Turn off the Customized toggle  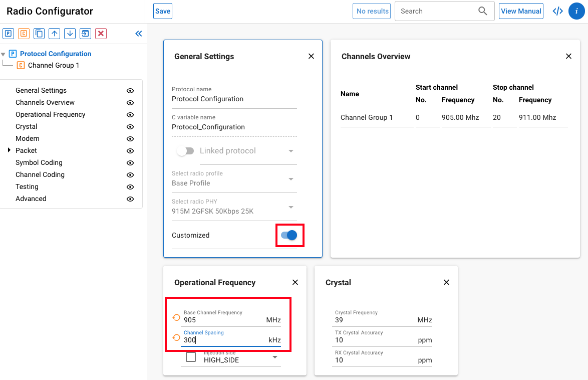289,235
